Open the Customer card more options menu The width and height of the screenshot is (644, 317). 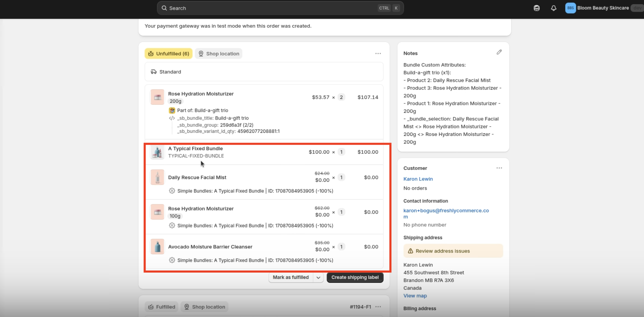coord(499,168)
